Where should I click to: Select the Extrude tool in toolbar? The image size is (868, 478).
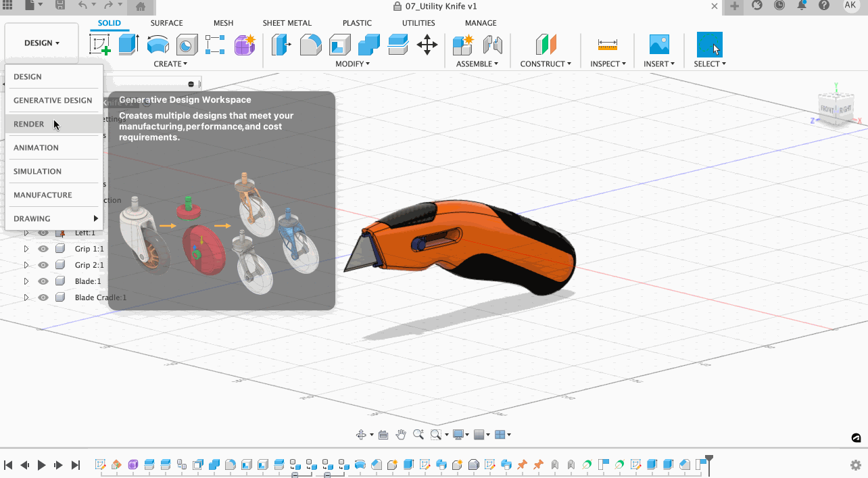point(128,45)
